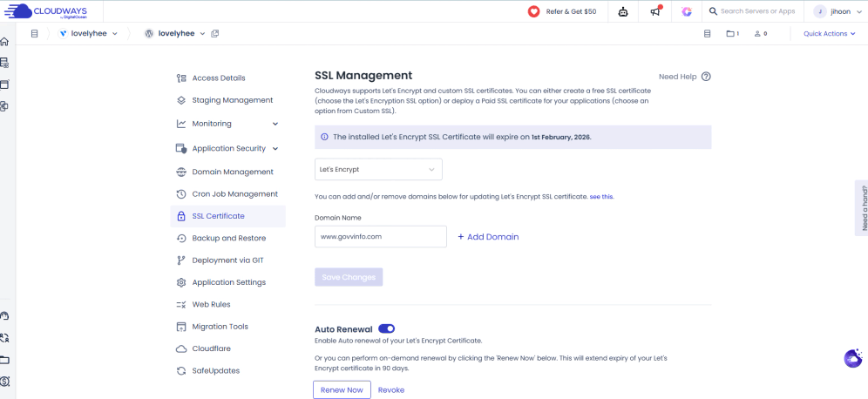
Task: Open application in new window icon
Action: [x=215, y=34]
